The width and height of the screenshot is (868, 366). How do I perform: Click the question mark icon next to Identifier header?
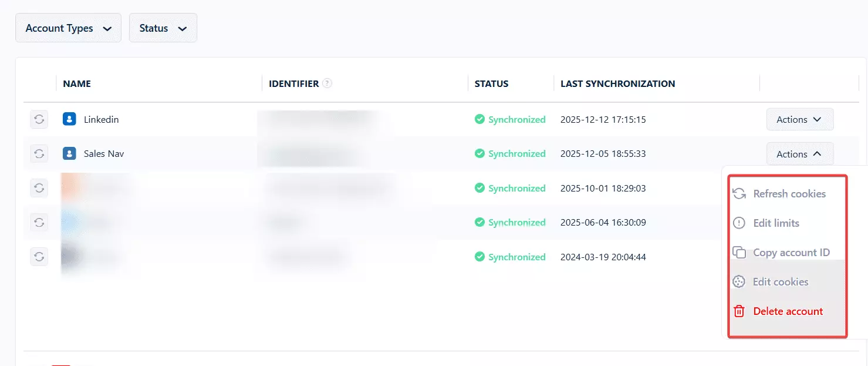tap(327, 83)
